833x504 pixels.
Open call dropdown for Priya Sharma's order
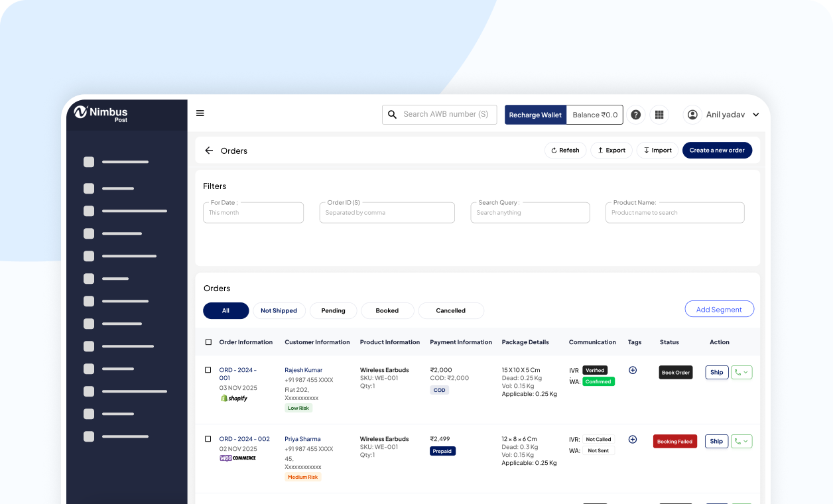[741, 442]
